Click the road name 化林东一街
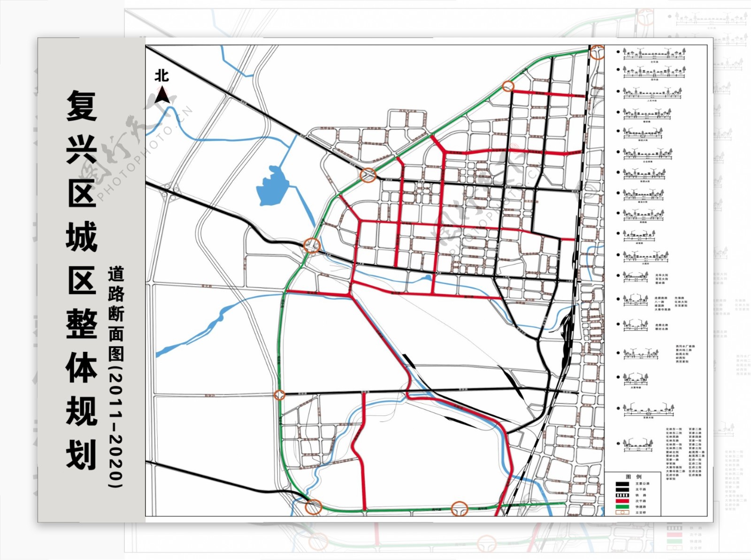The width and height of the screenshot is (751, 560). [674, 429]
